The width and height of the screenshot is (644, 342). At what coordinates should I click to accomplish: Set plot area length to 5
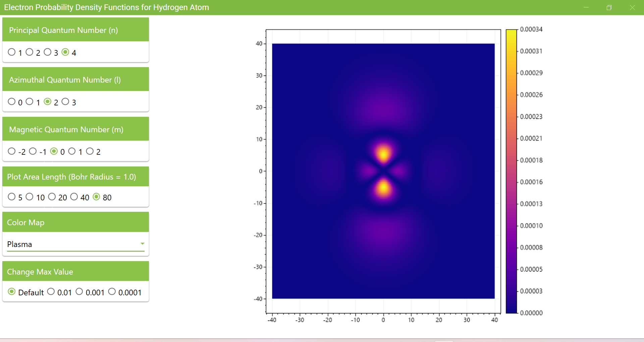pos(12,197)
